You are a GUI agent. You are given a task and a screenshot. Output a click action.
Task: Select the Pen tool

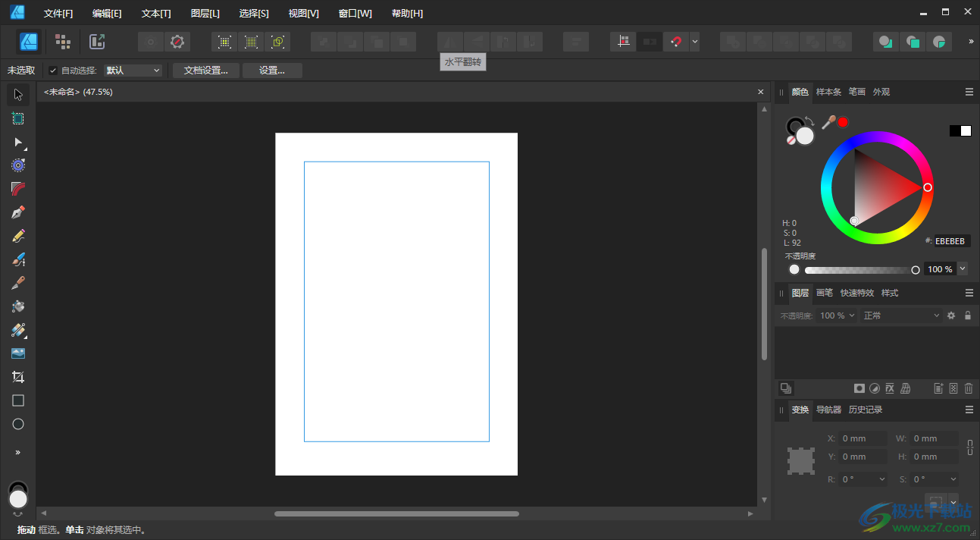(18, 212)
